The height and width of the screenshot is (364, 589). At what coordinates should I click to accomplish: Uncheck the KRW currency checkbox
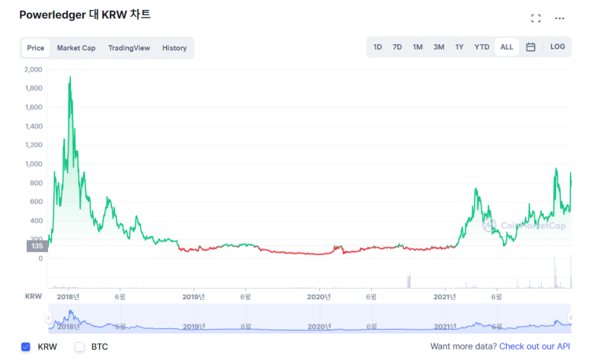coord(26,346)
